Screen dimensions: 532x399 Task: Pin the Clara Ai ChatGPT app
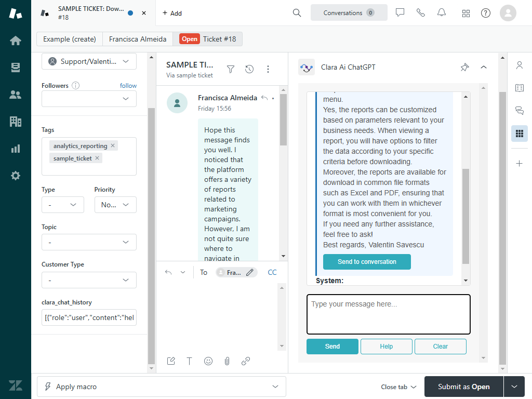[464, 67]
